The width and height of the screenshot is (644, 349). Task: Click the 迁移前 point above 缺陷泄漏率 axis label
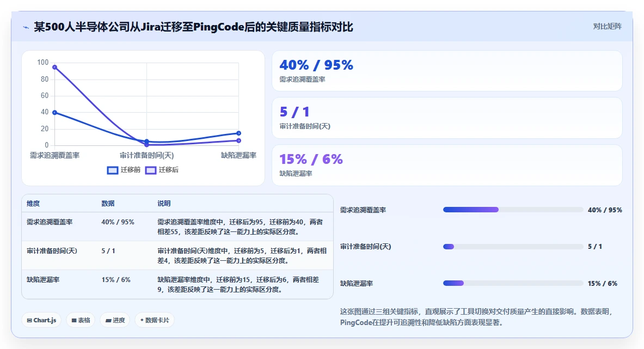(238, 133)
